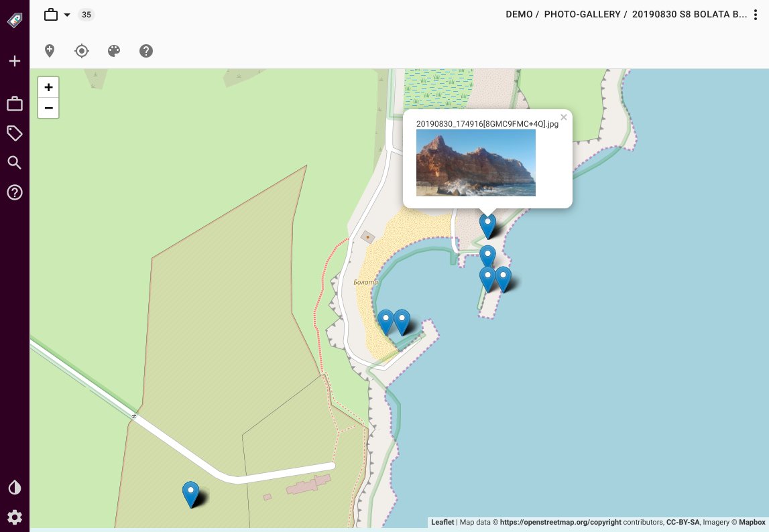Click the add map marker icon

click(50, 51)
